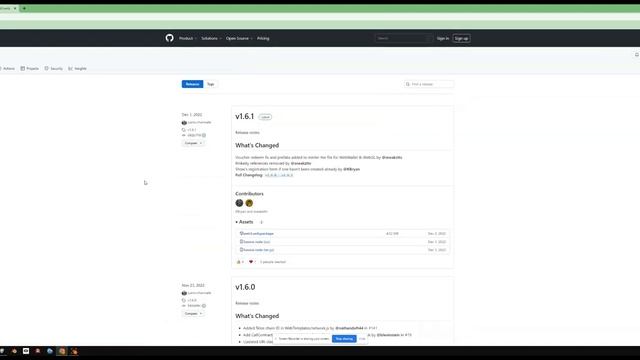Open the Product dropdown menu
Image resolution: width=640 pixels, height=360 pixels.
(x=187, y=38)
